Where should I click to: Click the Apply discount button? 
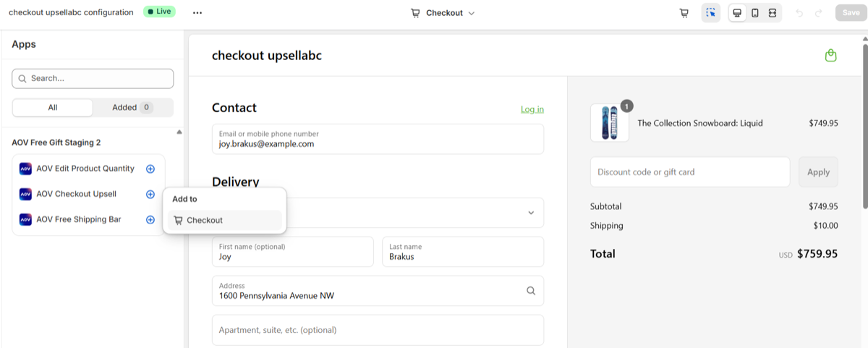818,172
